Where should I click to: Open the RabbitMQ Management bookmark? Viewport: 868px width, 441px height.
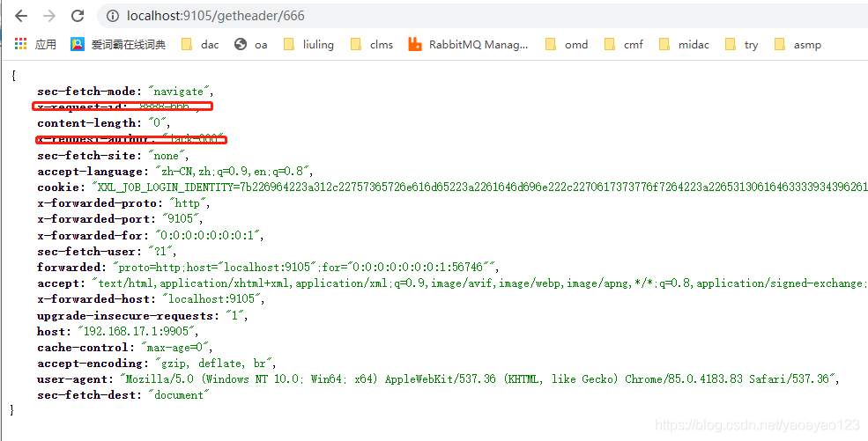(468, 44)
